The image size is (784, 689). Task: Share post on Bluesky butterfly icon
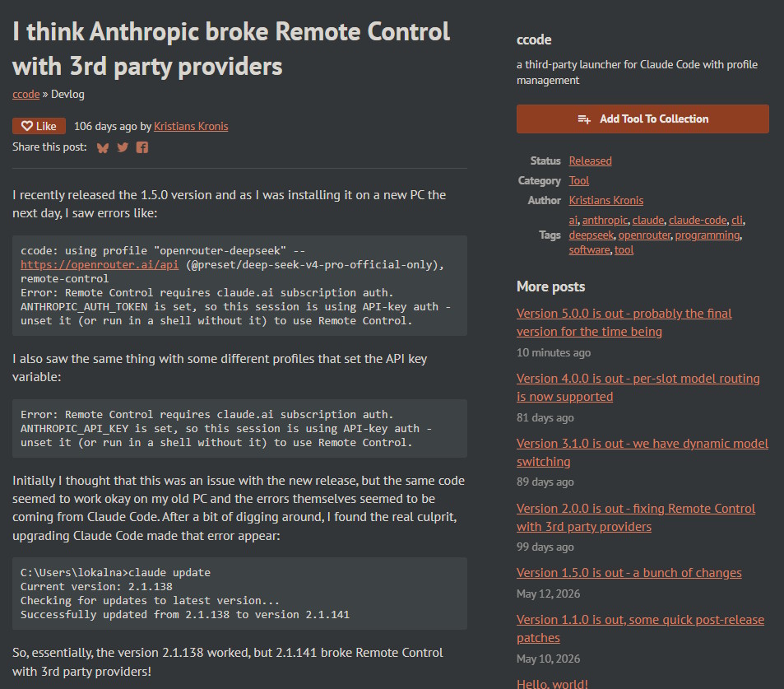pyautogui.click(x=103, y=147)
